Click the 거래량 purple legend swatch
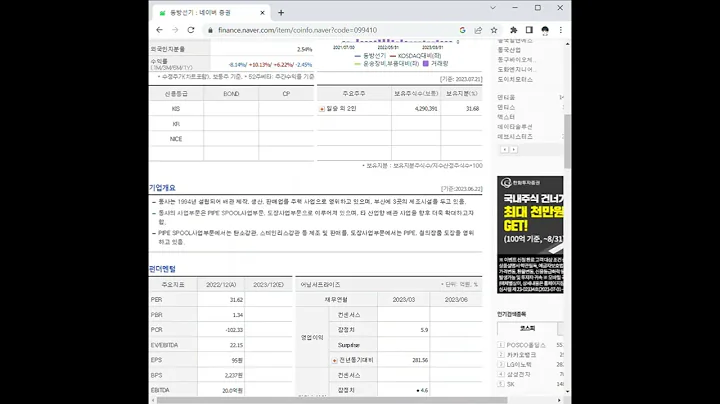Viewport: 720px width, 404px height. [426, 63]
